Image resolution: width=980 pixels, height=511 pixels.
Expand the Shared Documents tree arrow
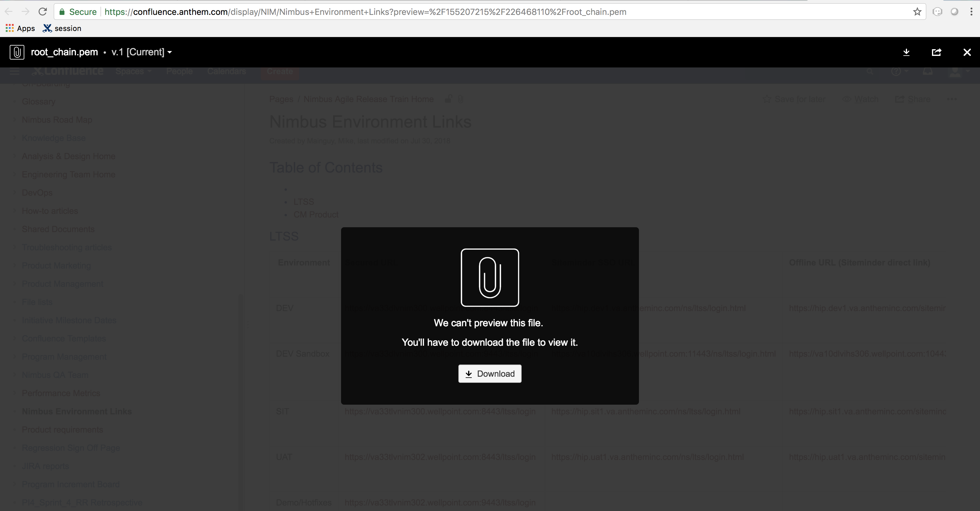15,229
